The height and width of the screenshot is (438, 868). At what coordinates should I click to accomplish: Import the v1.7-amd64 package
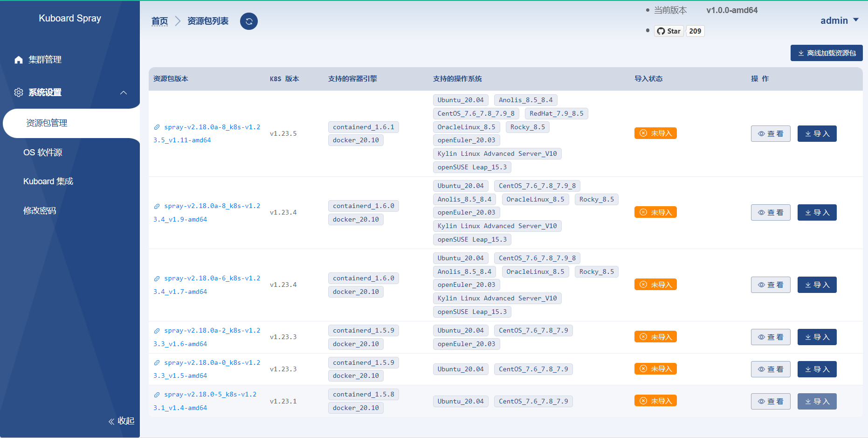pyautogui.click(x=817, y=285)
